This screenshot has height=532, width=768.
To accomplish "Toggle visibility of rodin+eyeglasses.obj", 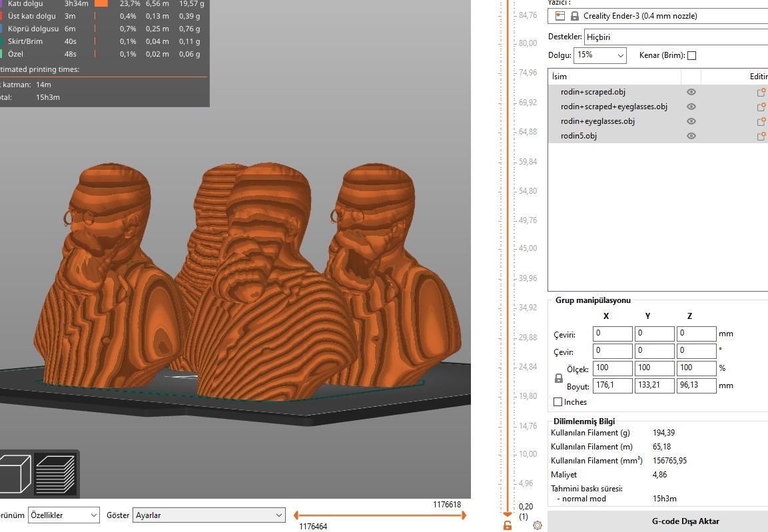I will coord(691,121).
